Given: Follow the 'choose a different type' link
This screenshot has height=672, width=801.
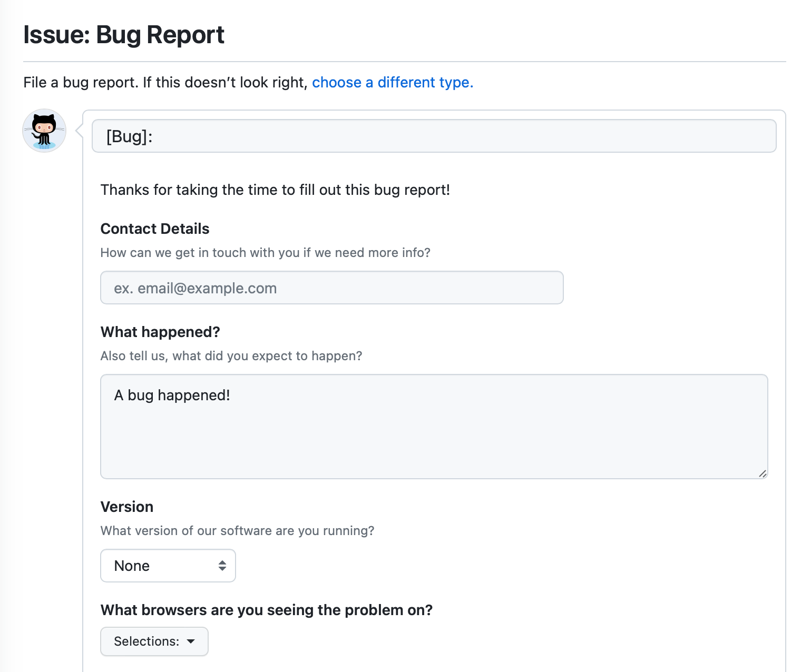Looking at the screenshot, I should pos(392,82).
